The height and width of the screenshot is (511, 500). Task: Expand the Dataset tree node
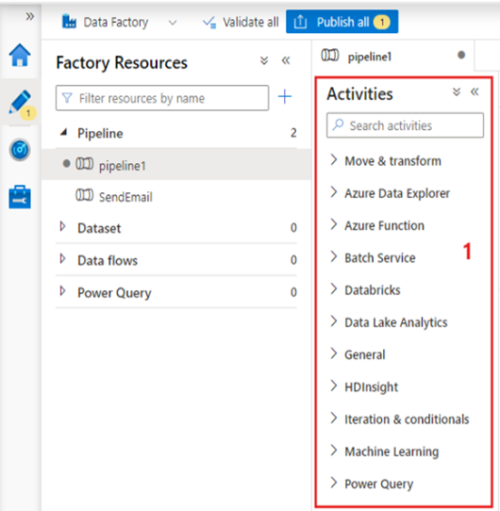pyautogui.click(x=62, y=227)
